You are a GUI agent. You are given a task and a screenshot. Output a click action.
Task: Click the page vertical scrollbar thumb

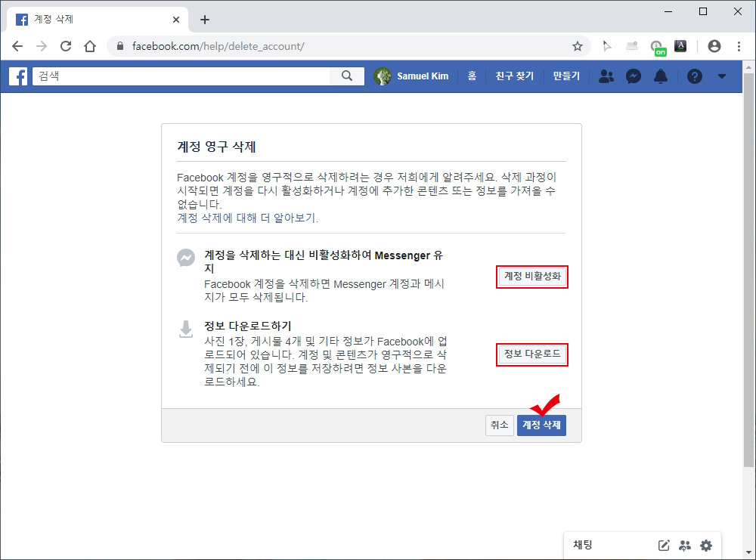click(748, 270)
